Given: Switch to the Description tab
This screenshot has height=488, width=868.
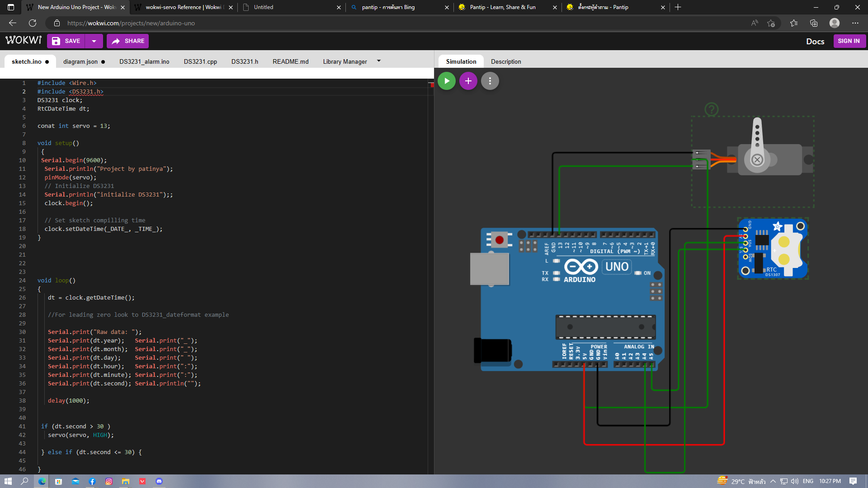Looking at the screenshot, I should click(506, 62).
